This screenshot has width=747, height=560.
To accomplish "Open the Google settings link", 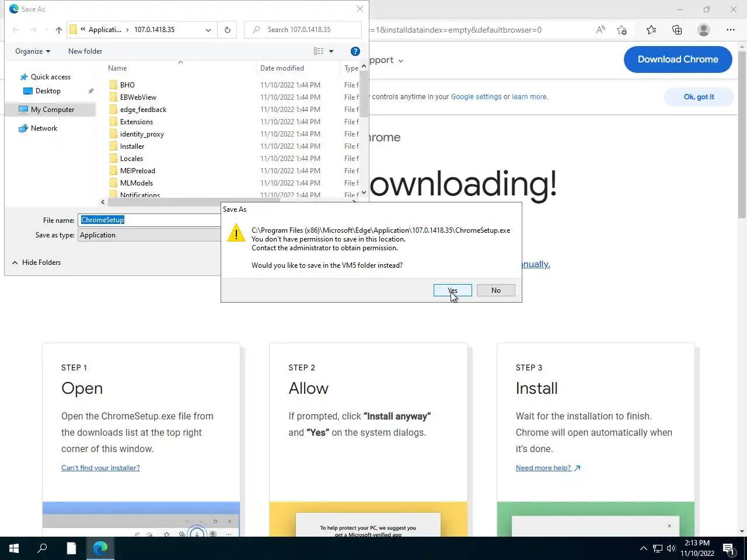I will (476, 97).
